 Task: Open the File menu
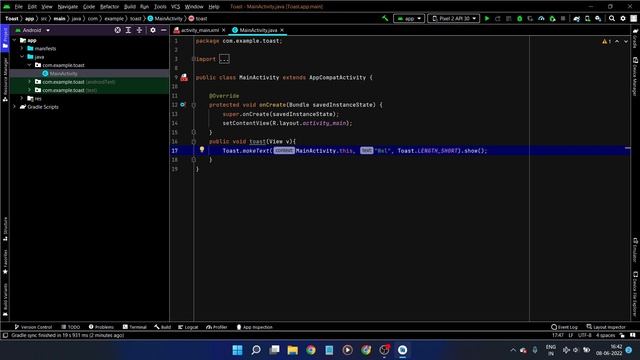tap(19, 7)
